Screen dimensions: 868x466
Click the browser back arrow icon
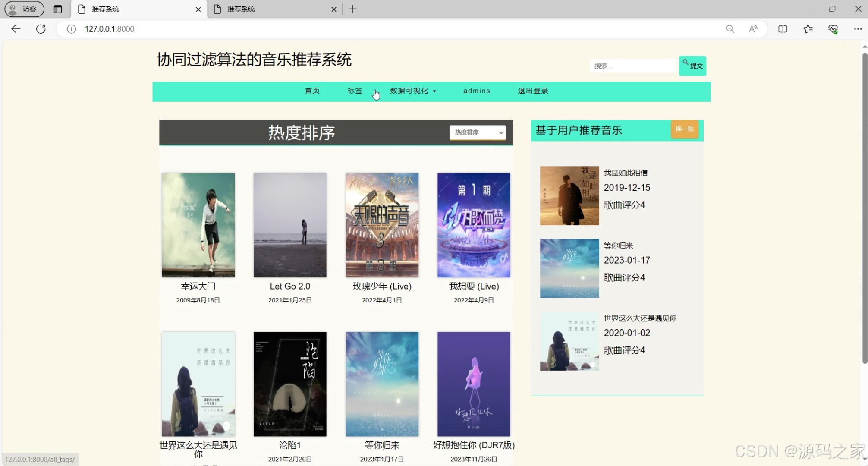click(16, 29)
